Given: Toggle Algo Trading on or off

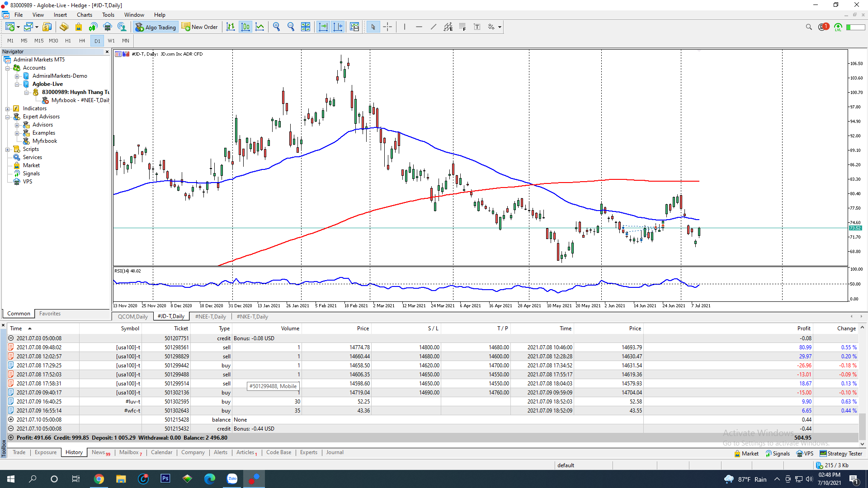Looking at the screenshot, I should pyautogui.click(x=156, y=27).
